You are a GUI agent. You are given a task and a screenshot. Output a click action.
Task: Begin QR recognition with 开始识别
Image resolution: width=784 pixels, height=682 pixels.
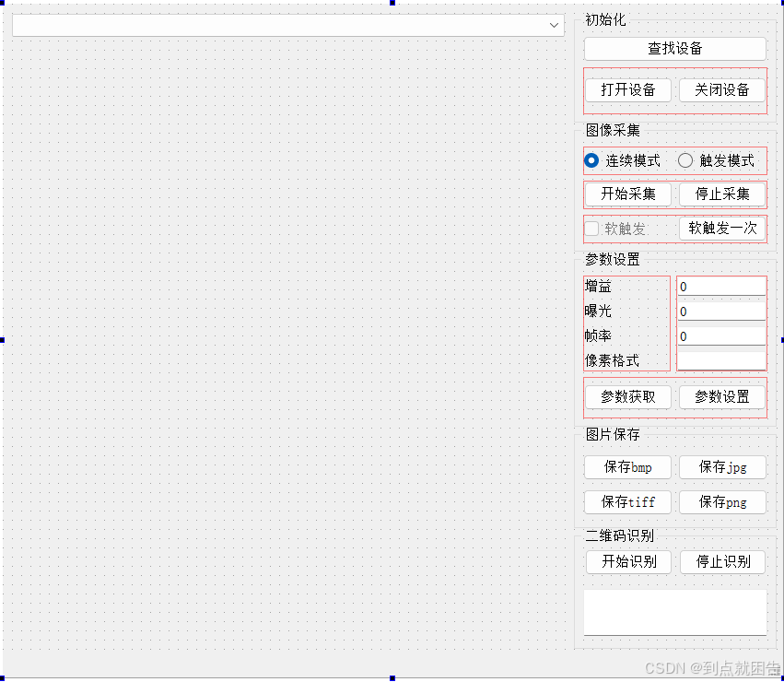[627, 562]
